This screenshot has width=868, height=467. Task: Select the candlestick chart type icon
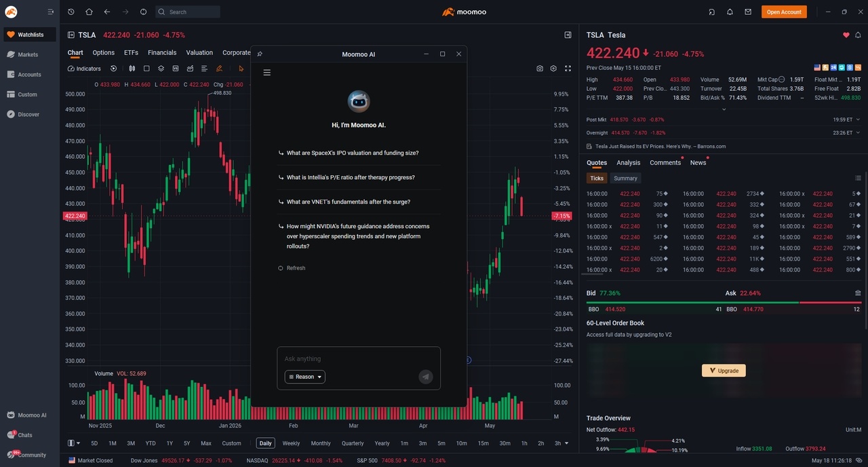[132, 69]
